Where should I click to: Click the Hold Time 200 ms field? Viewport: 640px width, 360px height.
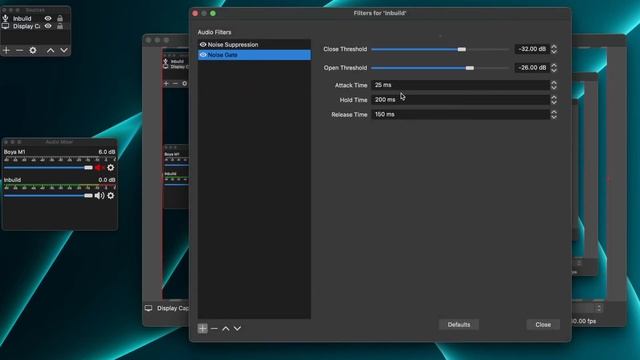tap(460, 100)
